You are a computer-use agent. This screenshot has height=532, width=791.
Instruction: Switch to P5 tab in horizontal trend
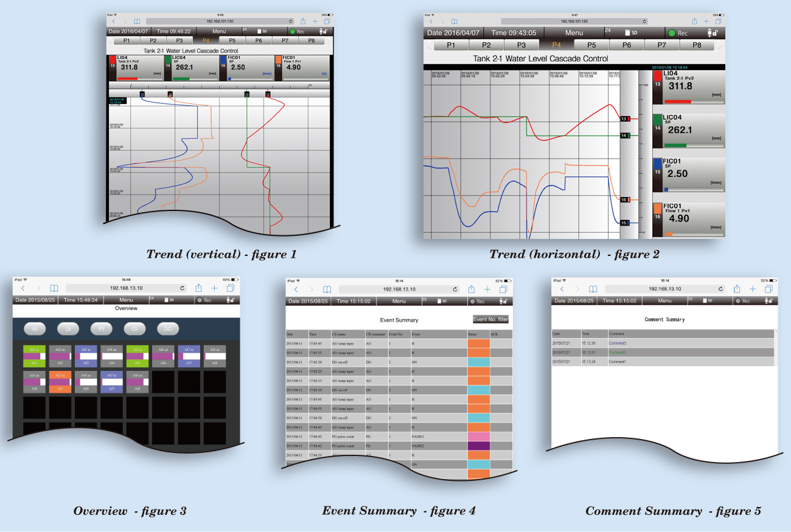coord(591,45)
